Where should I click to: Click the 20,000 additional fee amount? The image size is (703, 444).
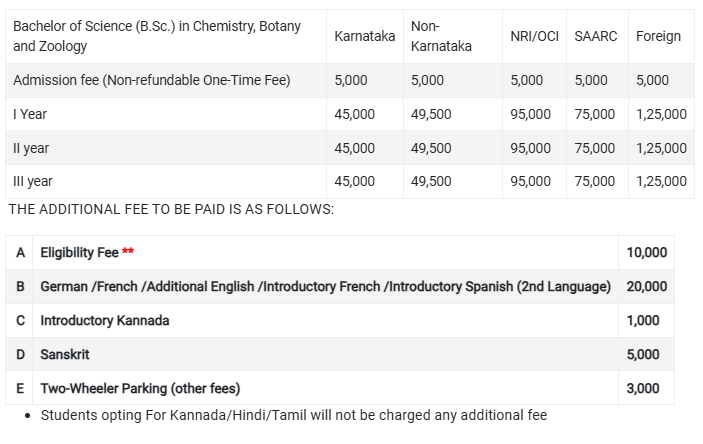pos(646,287)
